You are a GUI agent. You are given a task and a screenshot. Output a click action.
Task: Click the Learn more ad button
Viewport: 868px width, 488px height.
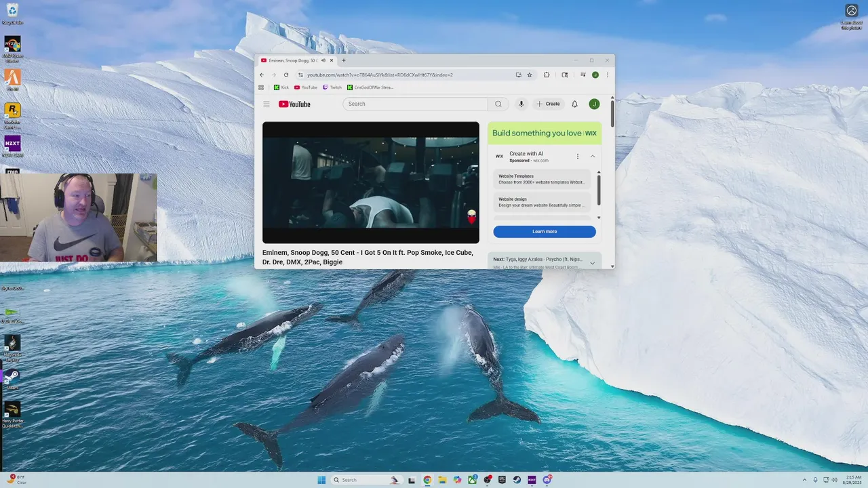pyautogui.click(x=545, y=232)
